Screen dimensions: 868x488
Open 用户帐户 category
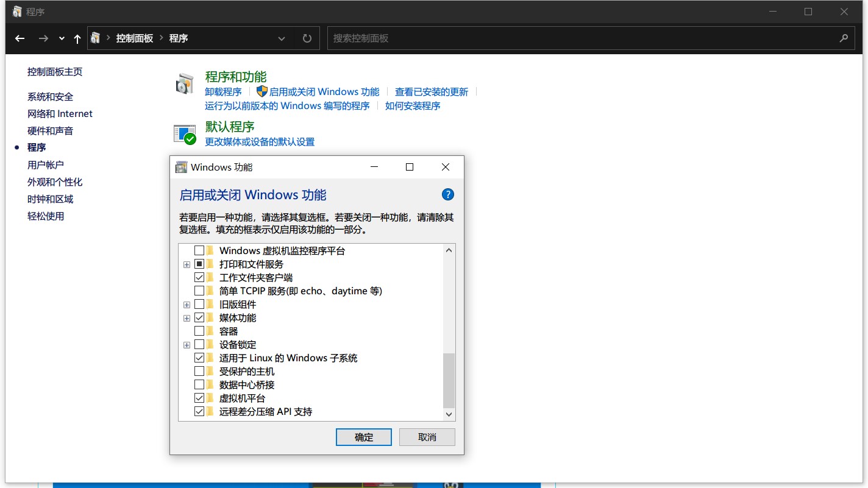pyautogui.click(x=46, y=165)
